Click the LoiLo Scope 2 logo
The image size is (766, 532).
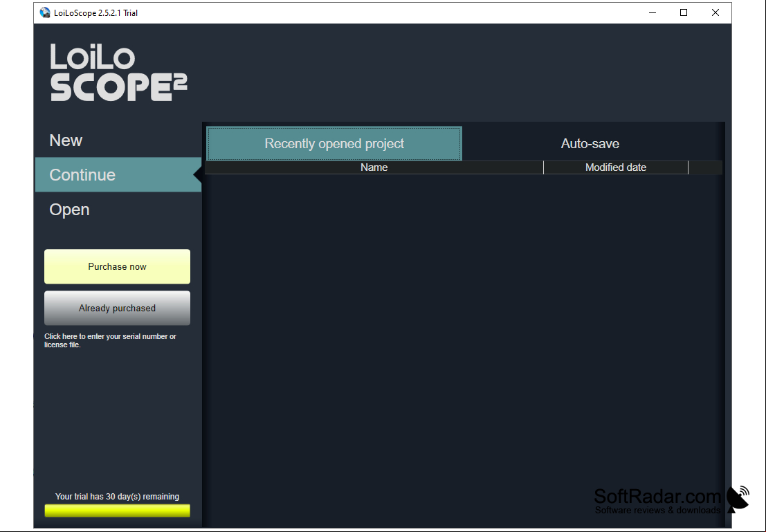(x=119, y=73)
